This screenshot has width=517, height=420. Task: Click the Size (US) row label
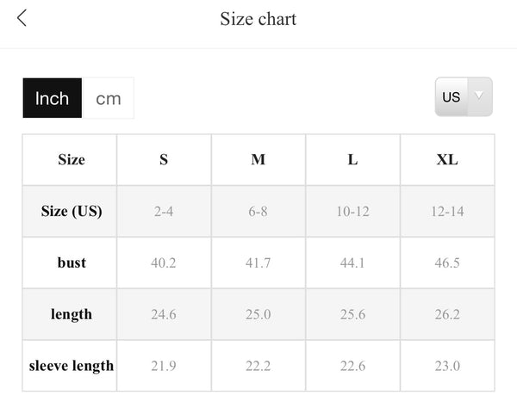pyautogui.click(x=70, y=211)
